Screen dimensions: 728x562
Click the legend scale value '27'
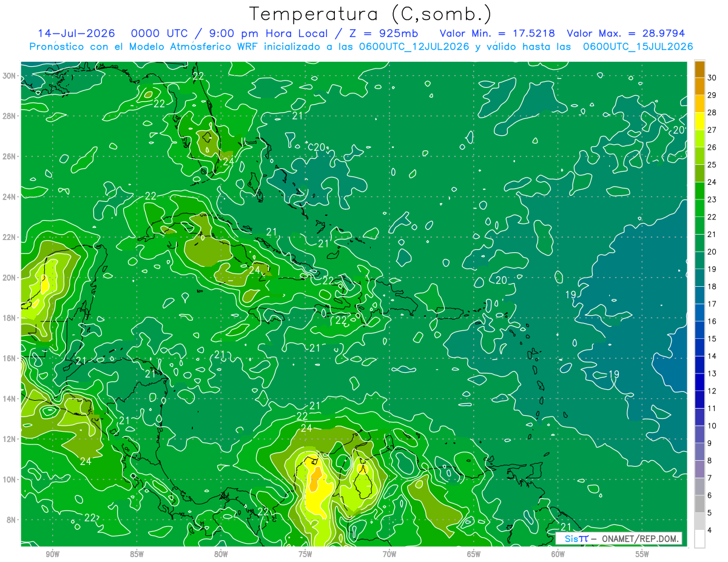point(712,130)
